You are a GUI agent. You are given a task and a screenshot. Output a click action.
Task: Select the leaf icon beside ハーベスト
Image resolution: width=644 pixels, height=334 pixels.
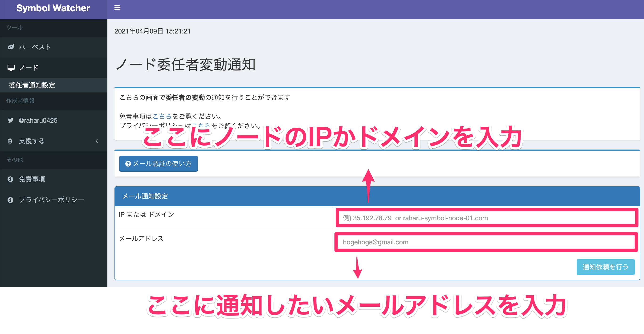[x=11, y=47]
